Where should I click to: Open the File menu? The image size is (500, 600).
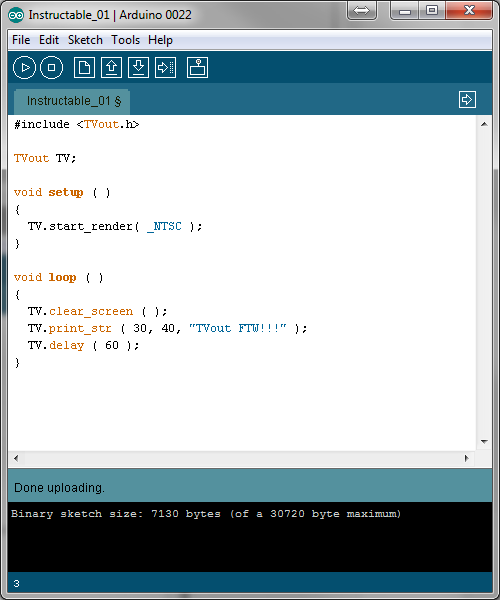21,40
